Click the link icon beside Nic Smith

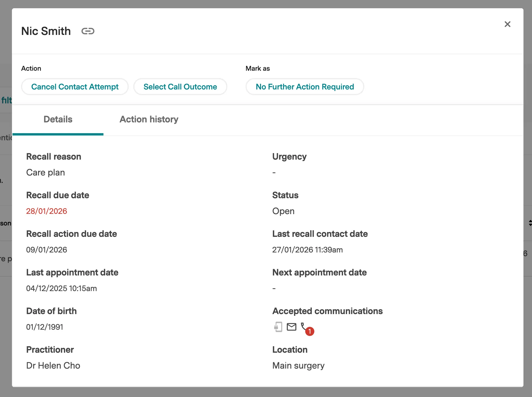pyautogui.click(x=88, y=31)
